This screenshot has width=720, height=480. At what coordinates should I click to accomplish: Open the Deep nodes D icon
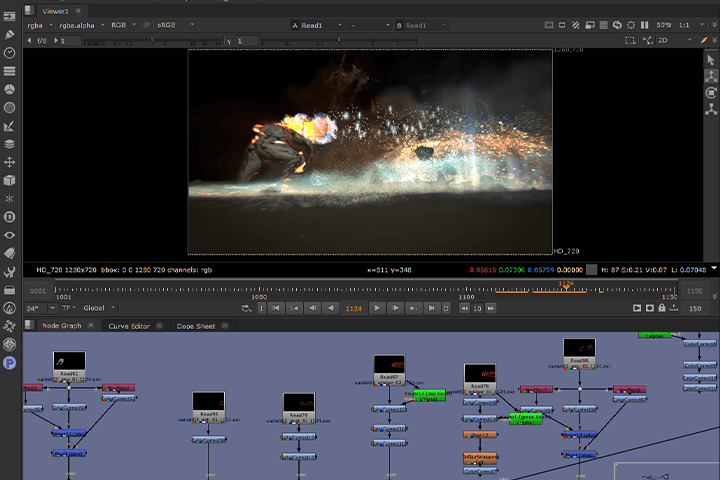9,217
